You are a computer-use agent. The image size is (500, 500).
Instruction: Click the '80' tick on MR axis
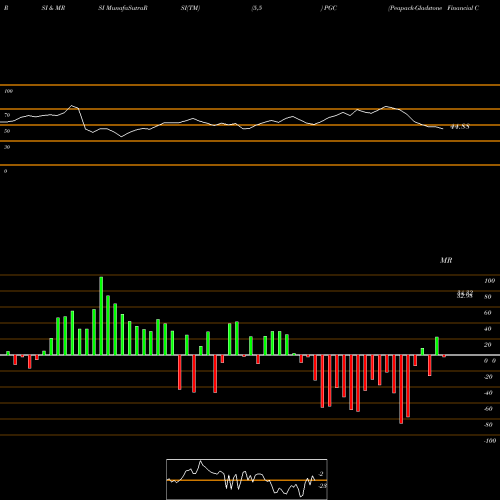click(x=488, y=297)
